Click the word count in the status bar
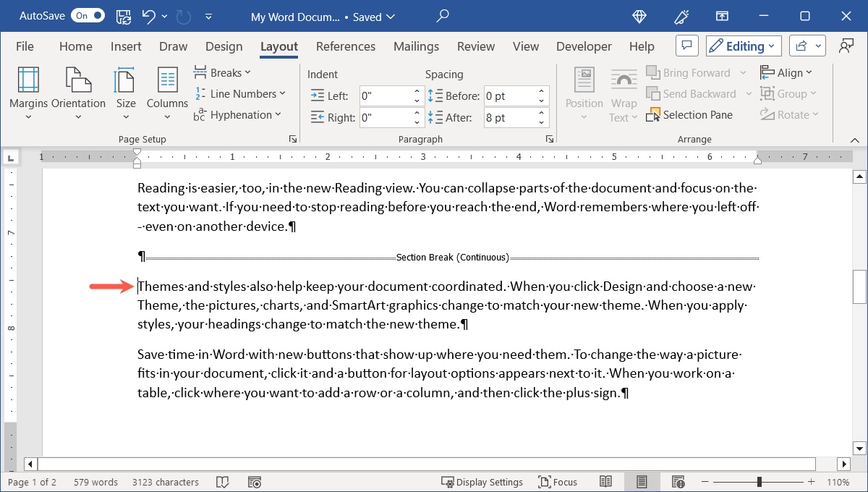The width and height of the screenshot is (868, 492). click(x=95, y=481)
